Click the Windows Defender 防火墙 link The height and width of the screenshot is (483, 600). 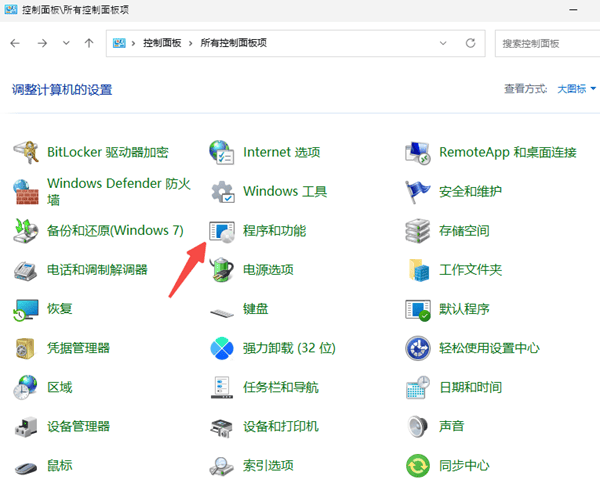pos(119,191)
